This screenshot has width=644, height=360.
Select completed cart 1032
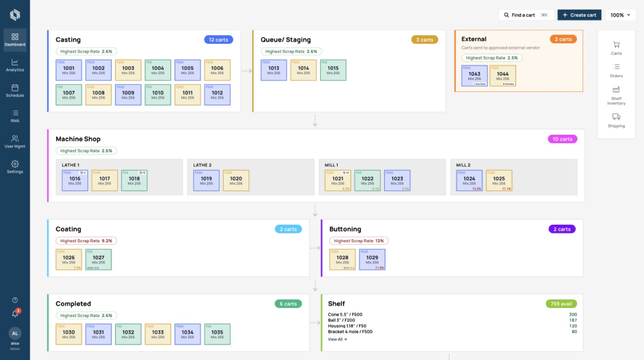coord(128,334)
